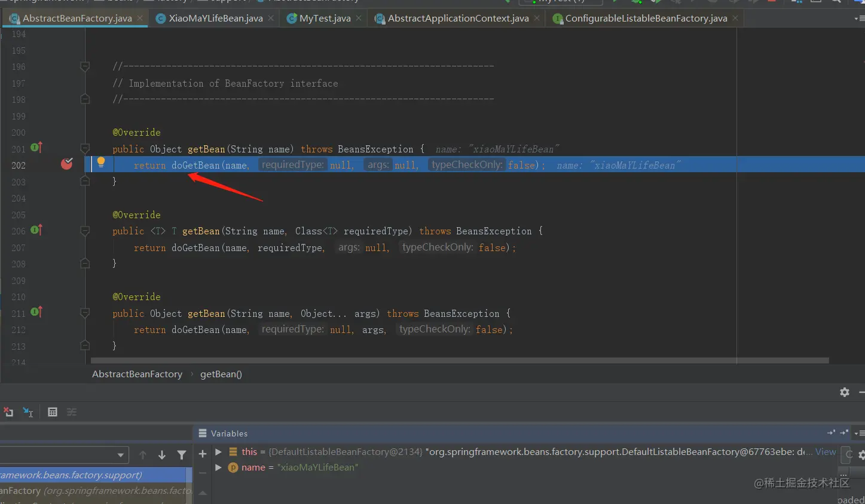Viewport: 865px width, 504px height.
Task: Click the Trace Current Stream Chain icon
Action: pyautogui.click(x=72, y=412)
